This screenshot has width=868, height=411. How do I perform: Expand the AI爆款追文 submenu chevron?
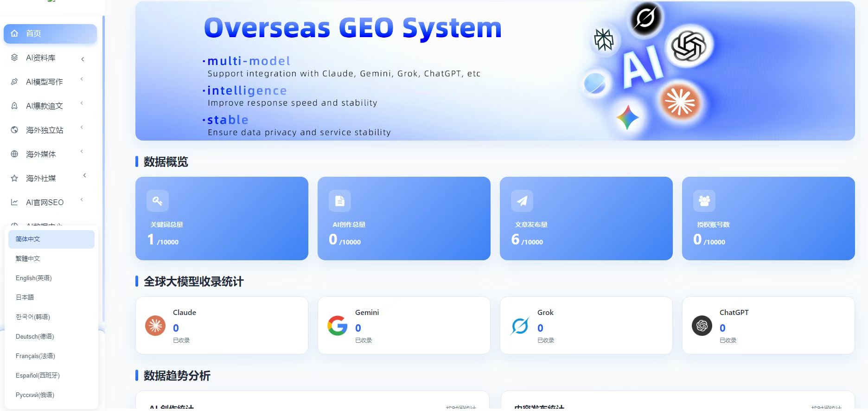[82, 103]
